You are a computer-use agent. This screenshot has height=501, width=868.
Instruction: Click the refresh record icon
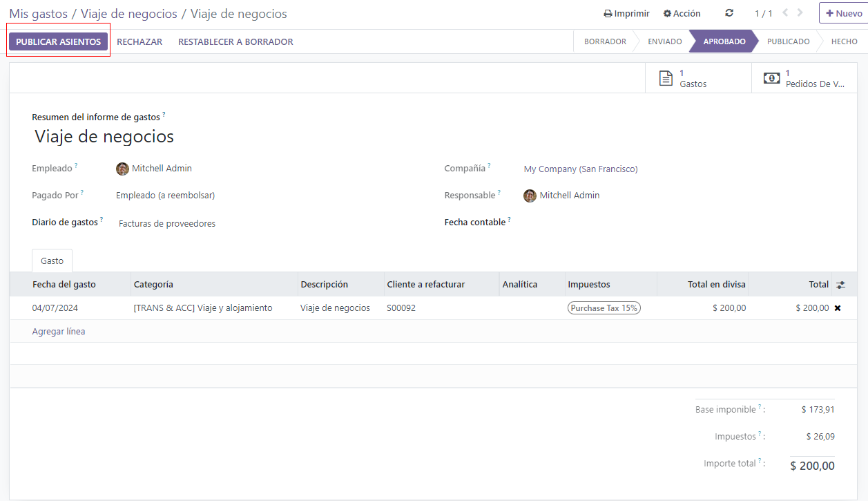tap(729, 13)
